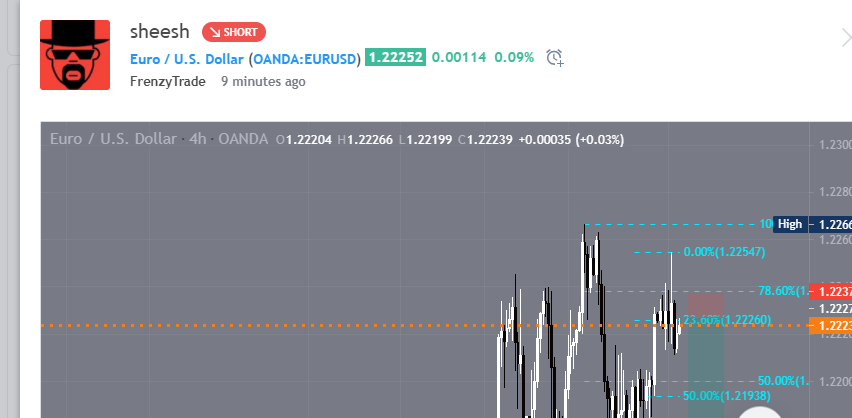Click the "9 minutes ago" timestamp
The height and width of the screenshot is (418, 852).
coord(263,81)
